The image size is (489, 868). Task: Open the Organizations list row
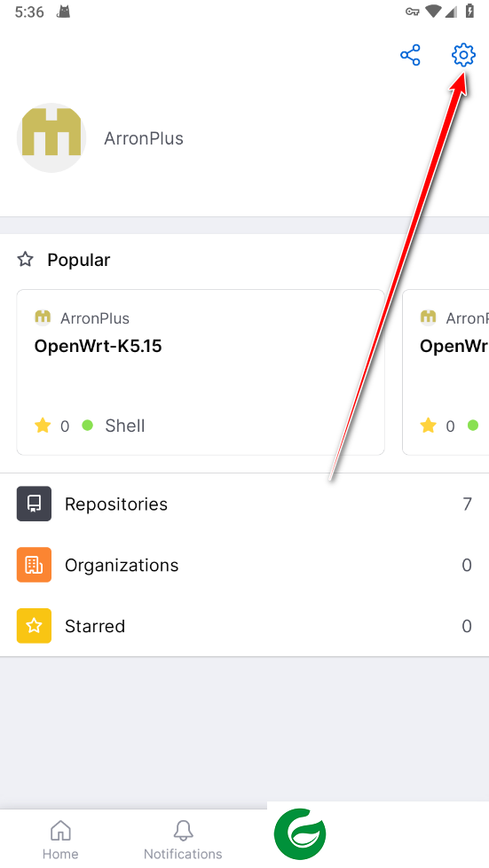point(244,565)
